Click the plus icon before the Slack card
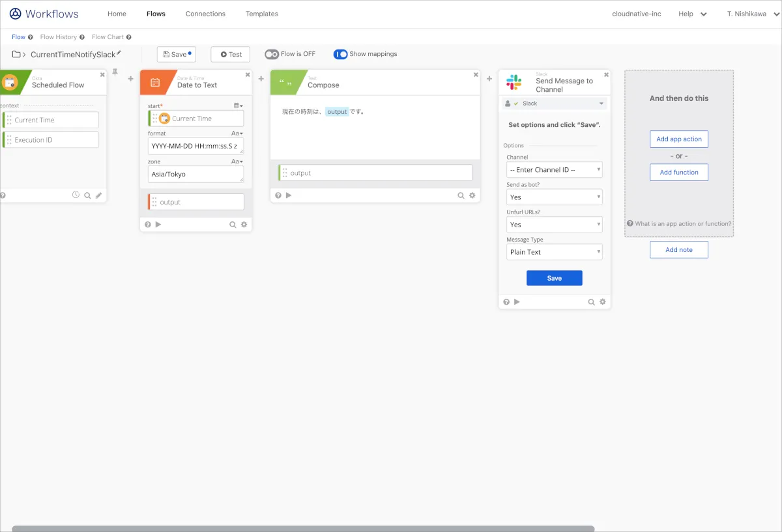The height and width of the screenshot is (532, 782). tap(489, 79)
